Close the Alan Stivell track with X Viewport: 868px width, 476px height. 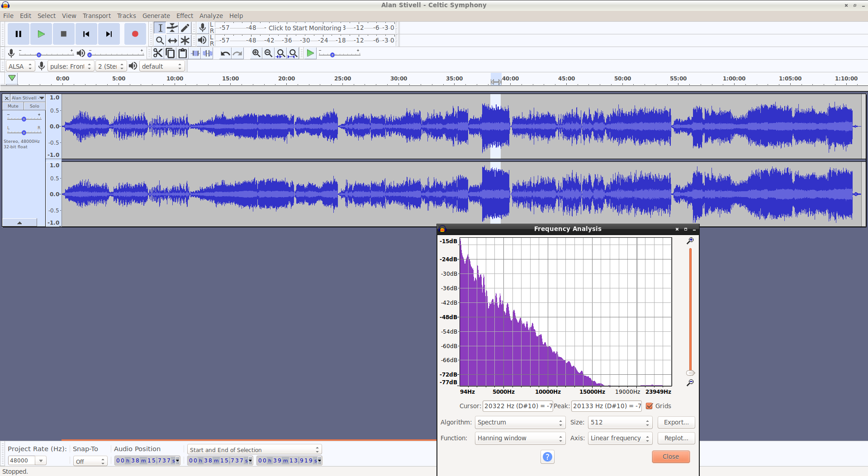click(x=6, y=98)
